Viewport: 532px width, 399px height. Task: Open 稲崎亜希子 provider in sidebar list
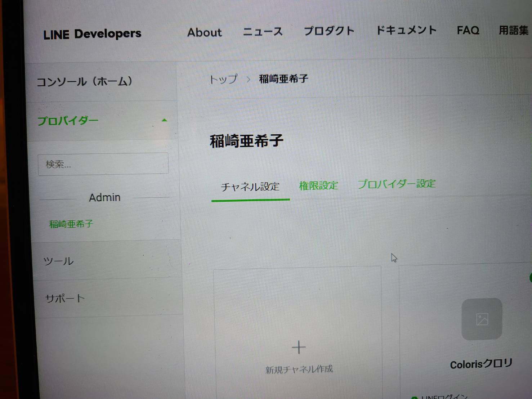point(71,224)
